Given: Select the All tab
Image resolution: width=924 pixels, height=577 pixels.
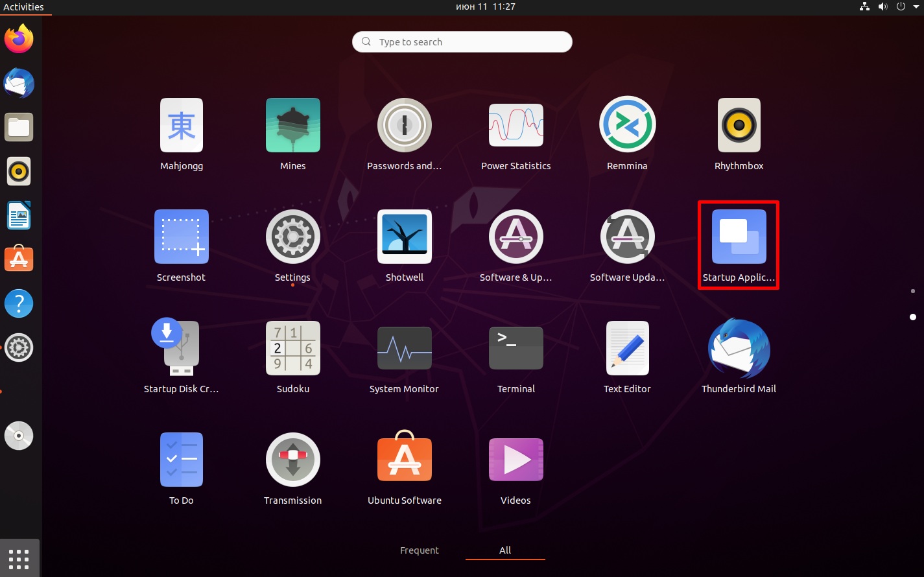Looking at the screenshot, I should (505, 550).
